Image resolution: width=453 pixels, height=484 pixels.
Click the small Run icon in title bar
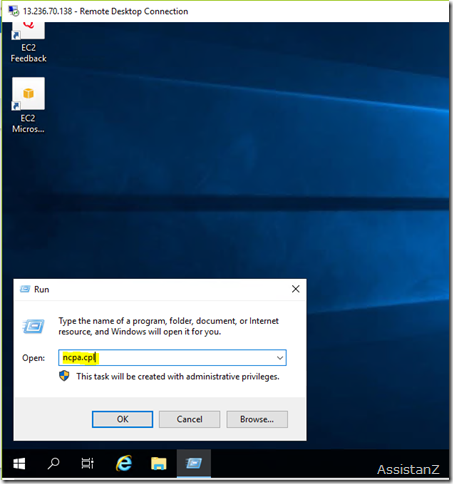click(25, 289)
